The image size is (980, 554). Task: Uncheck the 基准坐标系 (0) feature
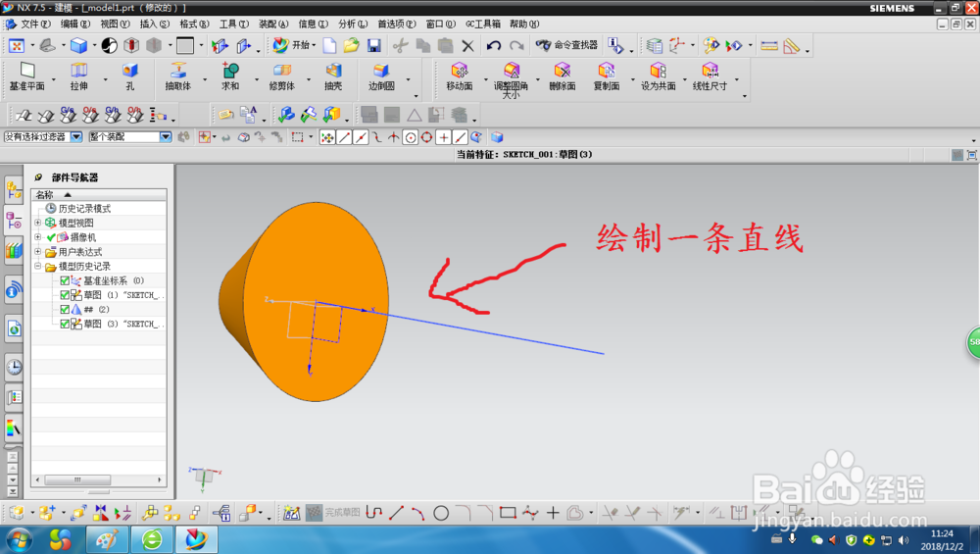[x=65, y=280]
